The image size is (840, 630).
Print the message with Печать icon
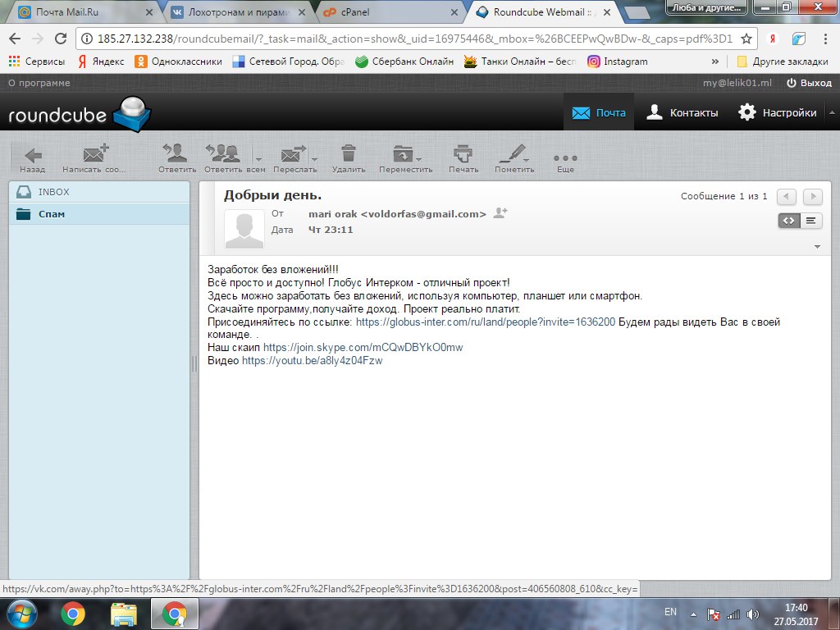click(463, 158)
